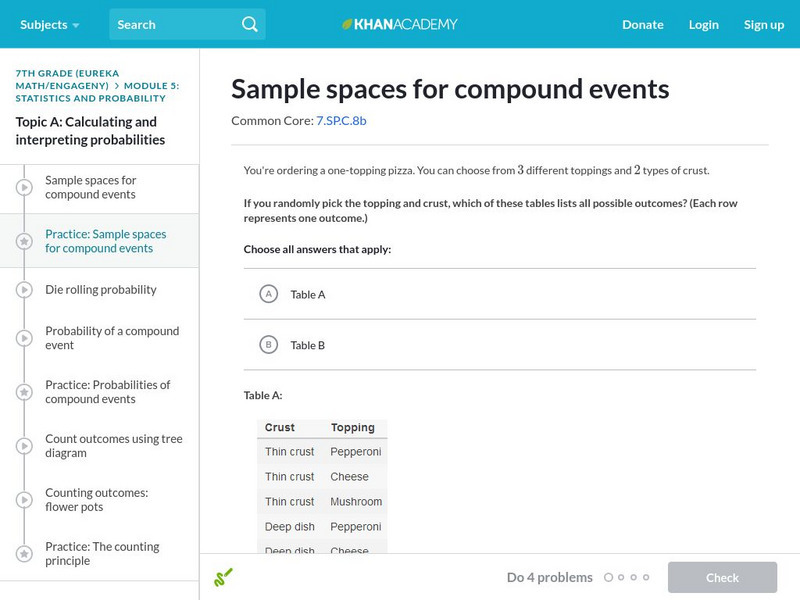
Task: Open the Subjects dropdown menu
Action: pos(49,24)
